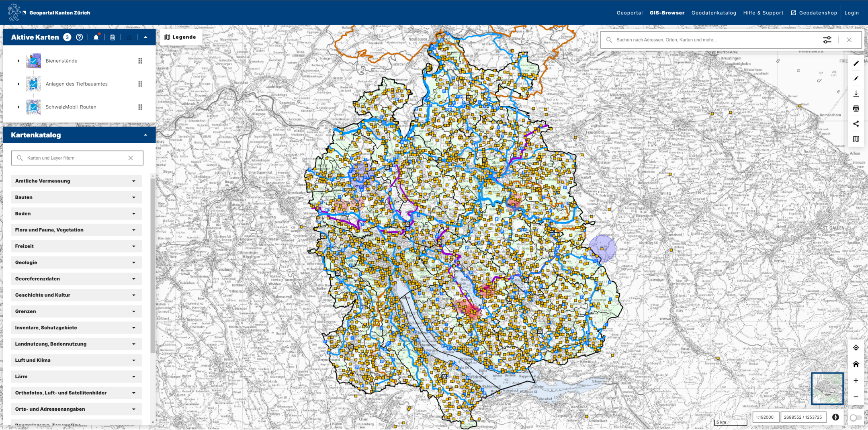Switch to the Geodatenkatalog menu item
The width and height of the screenshot is (868, 430).
714,12
